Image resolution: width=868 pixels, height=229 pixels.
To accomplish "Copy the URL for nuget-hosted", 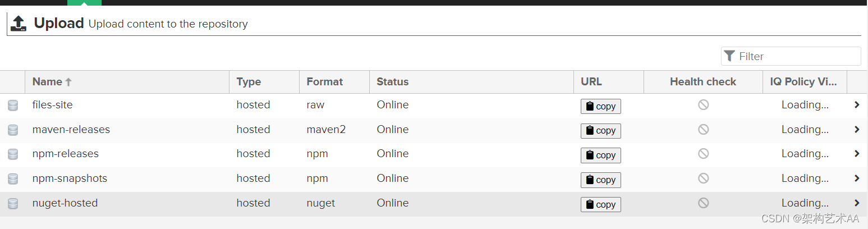I will click(600, 205).
